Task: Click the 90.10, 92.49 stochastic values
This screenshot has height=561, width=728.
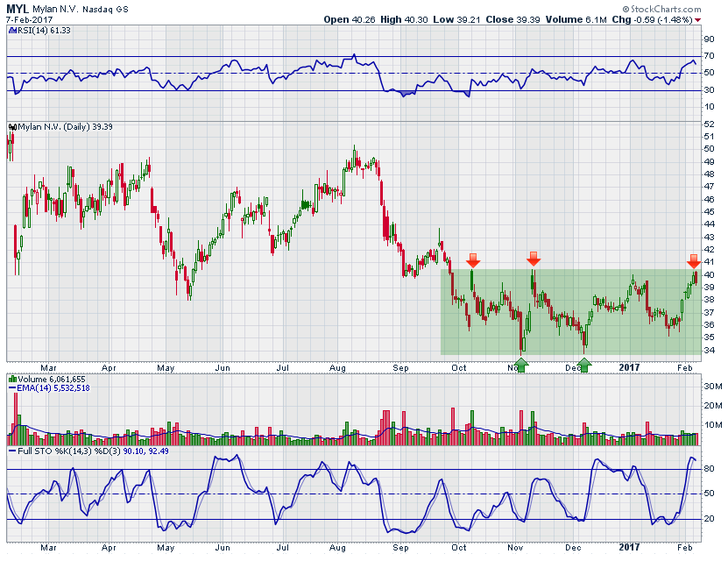Action: pyautogui.click(x=145, y=451)
